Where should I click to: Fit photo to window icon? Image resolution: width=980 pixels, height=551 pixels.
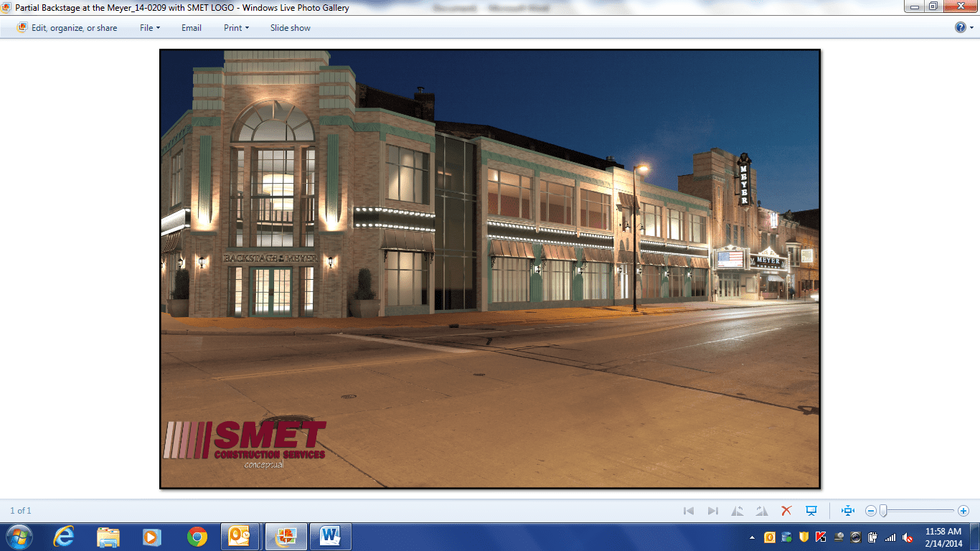click(x=848, y=511)
